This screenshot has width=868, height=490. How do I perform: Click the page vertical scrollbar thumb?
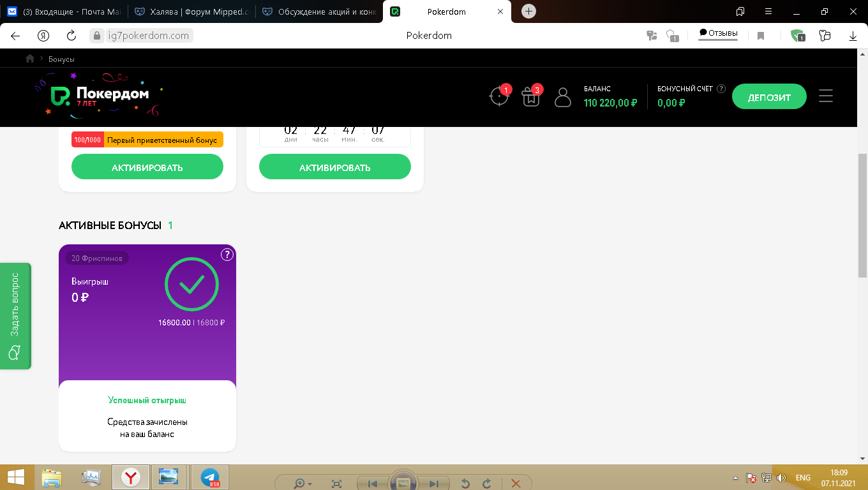pyautogui.click(x=862, y=215)
